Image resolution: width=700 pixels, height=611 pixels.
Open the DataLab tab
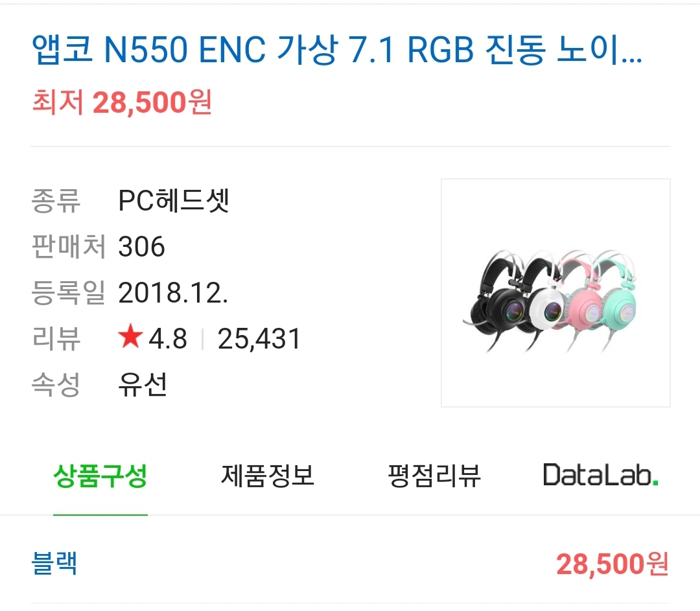pos(600,475)
